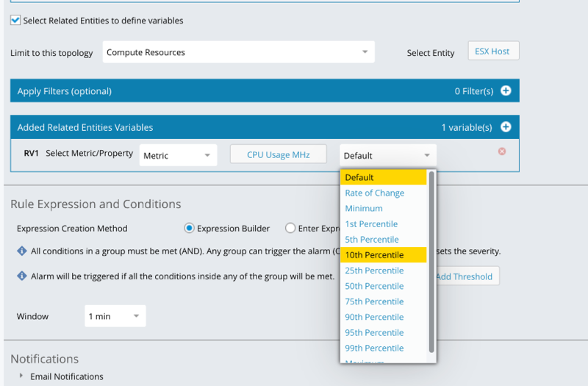Pick the 25th Percentile option
588x386 pixels.
[383, 271]
